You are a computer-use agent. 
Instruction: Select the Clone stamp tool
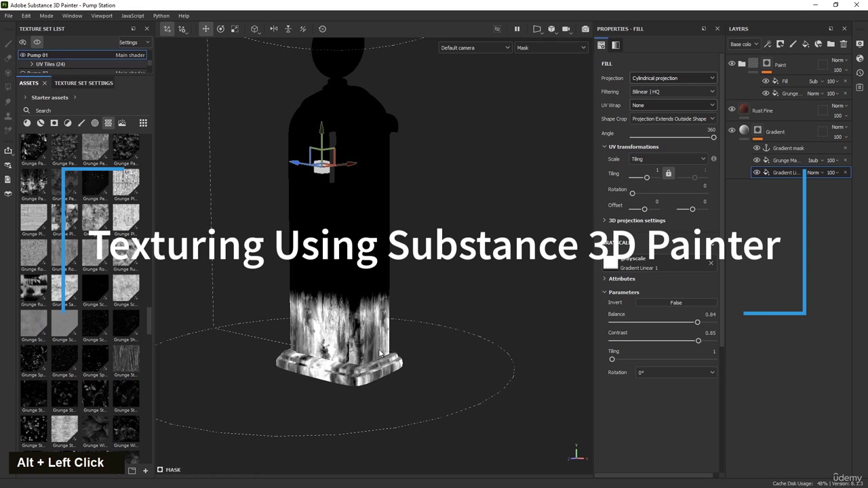[8, 116]
